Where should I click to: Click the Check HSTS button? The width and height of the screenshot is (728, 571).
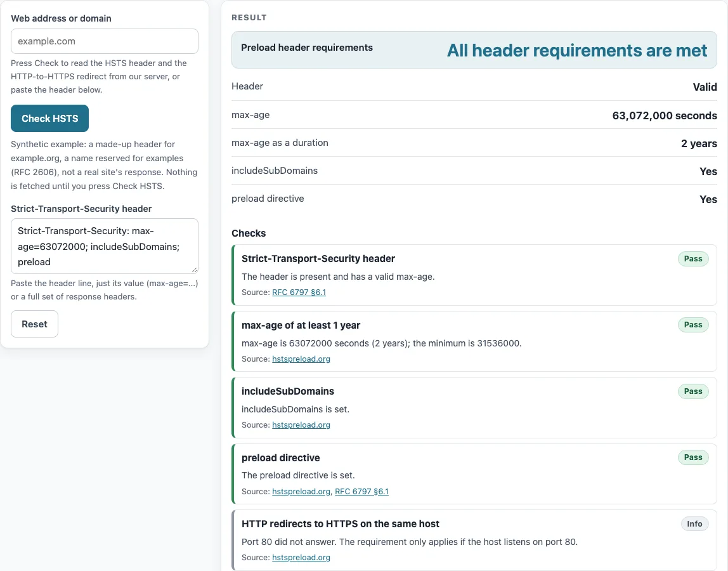click(49, 119)
